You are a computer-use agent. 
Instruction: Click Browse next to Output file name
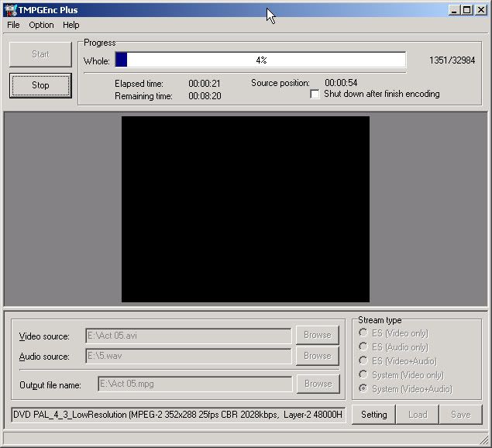point(318,384)
